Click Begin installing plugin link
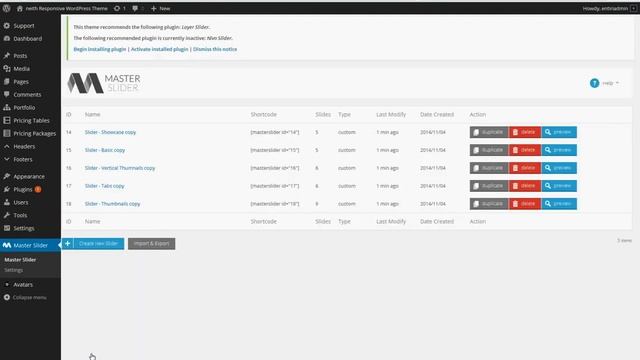The width and height of the screenshot is (640, 360). (x=100, y=49)
